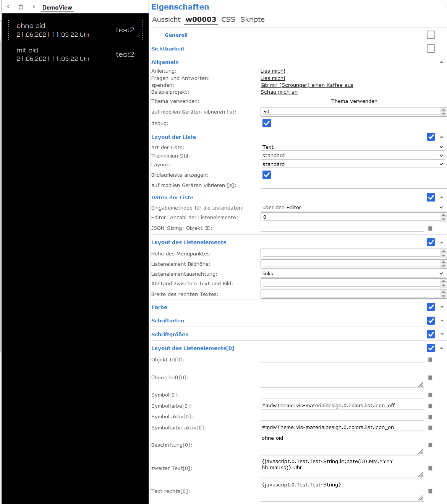The image size is (447, 504).
Task: Click the zweiter Text[0] text area
Action: pyautogui.click(x=342, y=468)
